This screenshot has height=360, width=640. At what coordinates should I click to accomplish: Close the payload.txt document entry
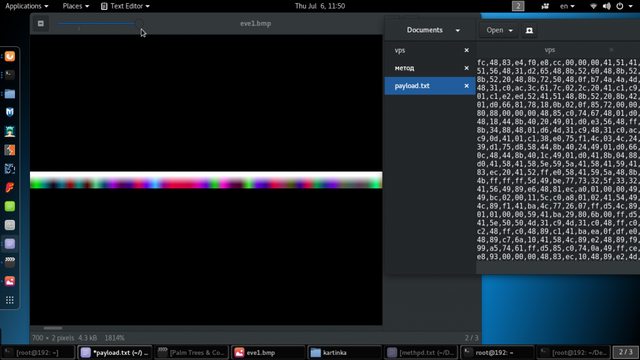[x=467, y=86]
